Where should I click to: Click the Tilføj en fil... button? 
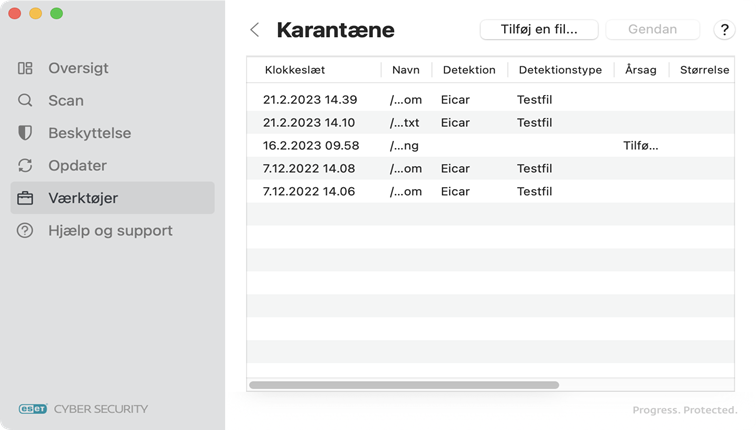[539, 29]
